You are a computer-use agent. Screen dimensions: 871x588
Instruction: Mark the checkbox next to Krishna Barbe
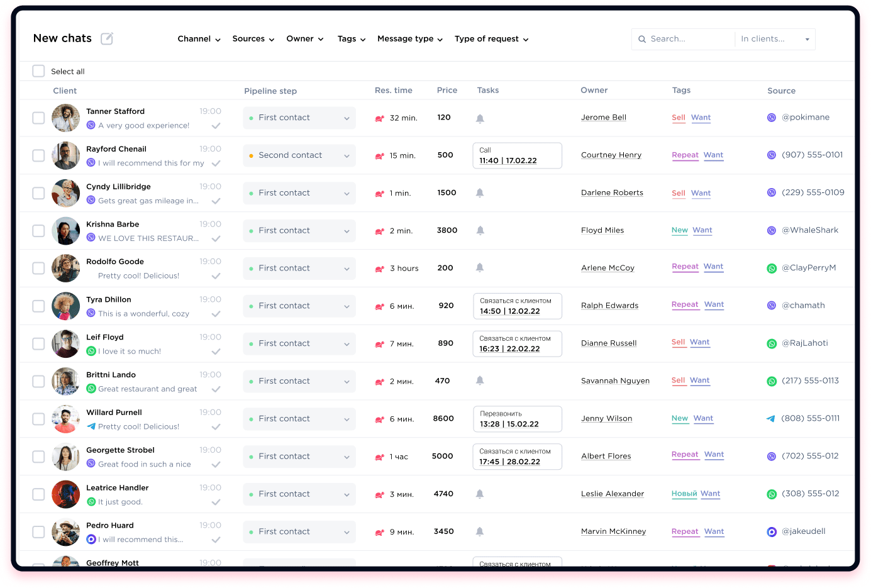click(x=38, y=231)
